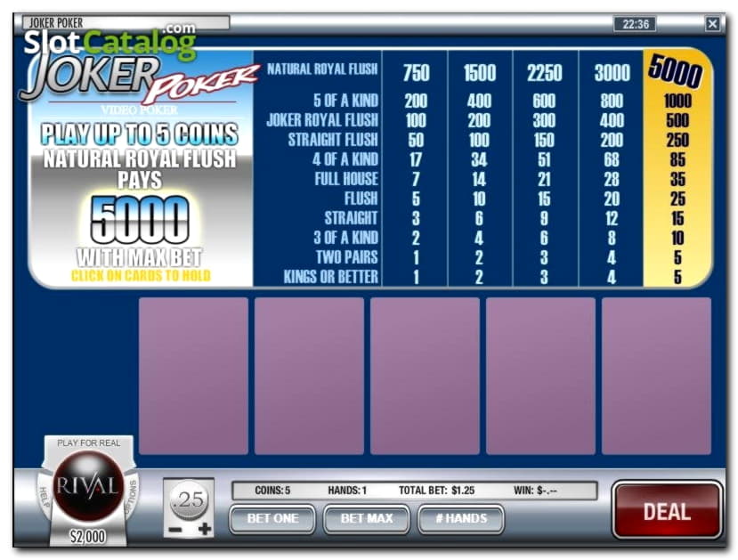Click NATURAL ROYAL FLUSH row label
738x560 pixels.
tap(322, 69)
